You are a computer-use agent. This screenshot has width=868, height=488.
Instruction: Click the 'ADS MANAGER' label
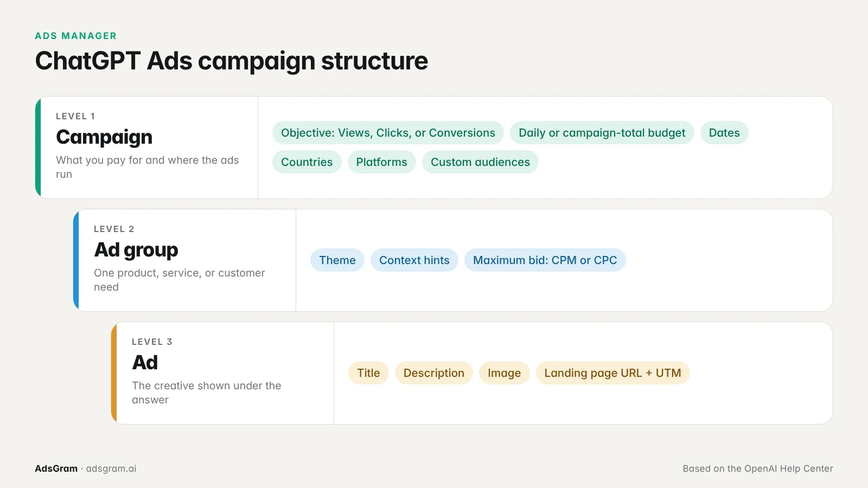[x=76, y=36]
